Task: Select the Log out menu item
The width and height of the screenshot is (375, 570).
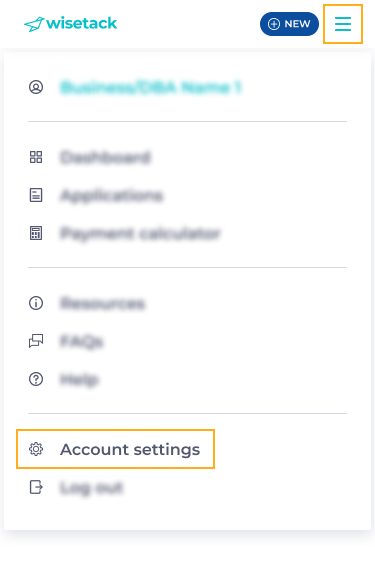Action: click(92, 487)
